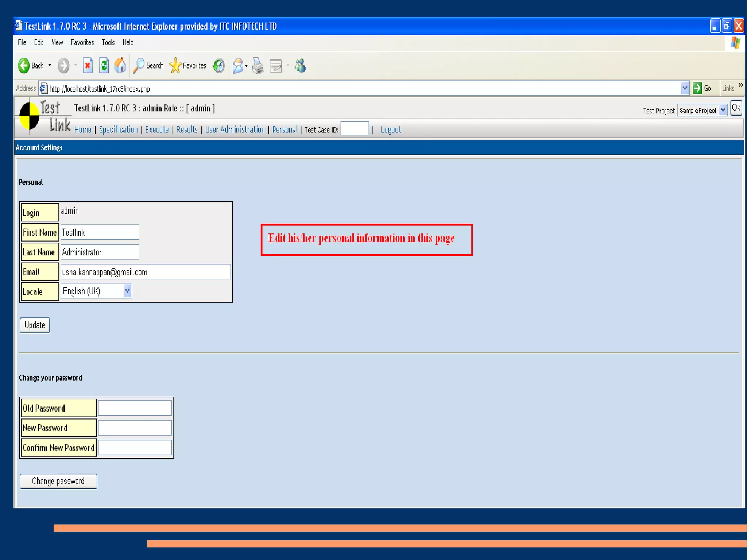
Task: Open the Execute link
Action: (157, 130)
